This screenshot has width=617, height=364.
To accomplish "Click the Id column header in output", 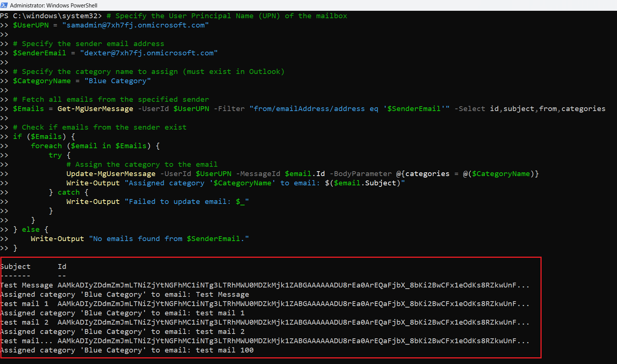I will tap(62, 267).
